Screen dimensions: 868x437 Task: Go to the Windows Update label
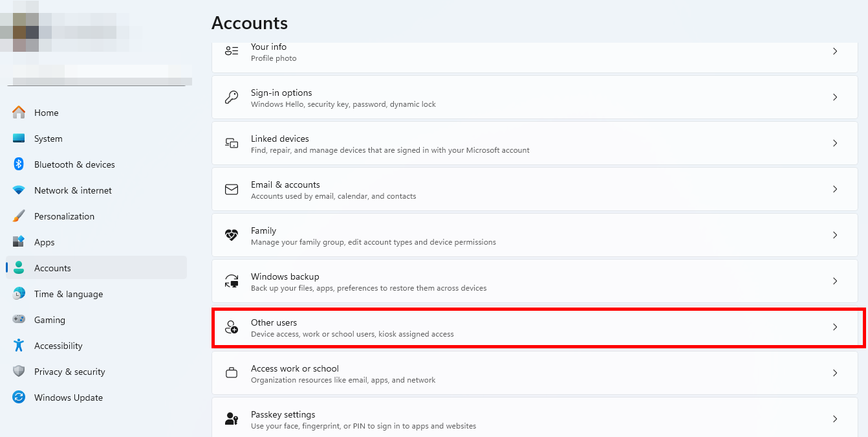tap(69, 398)
